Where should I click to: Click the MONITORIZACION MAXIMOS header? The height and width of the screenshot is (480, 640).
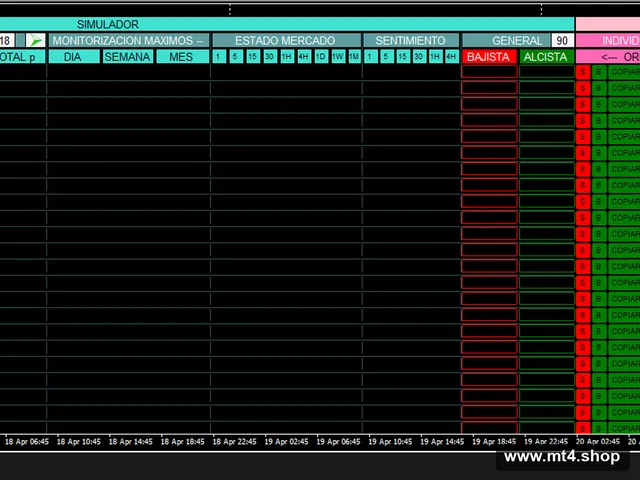[x=129, y=40]
